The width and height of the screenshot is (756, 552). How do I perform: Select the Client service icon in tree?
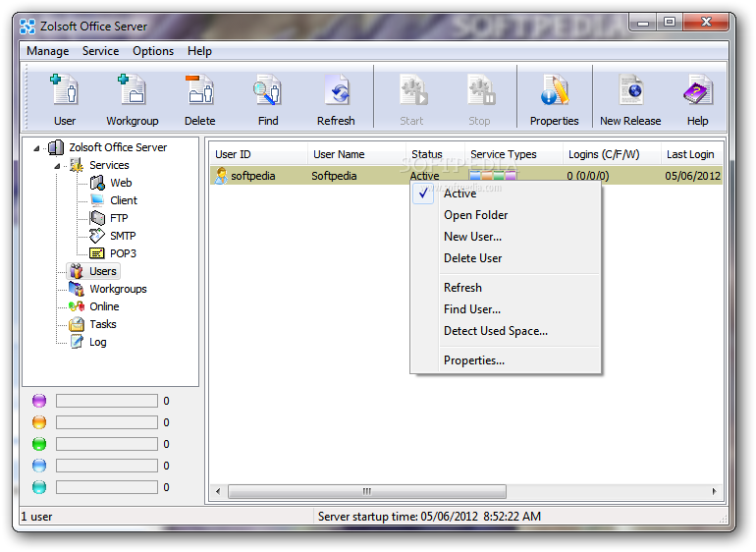97,199
